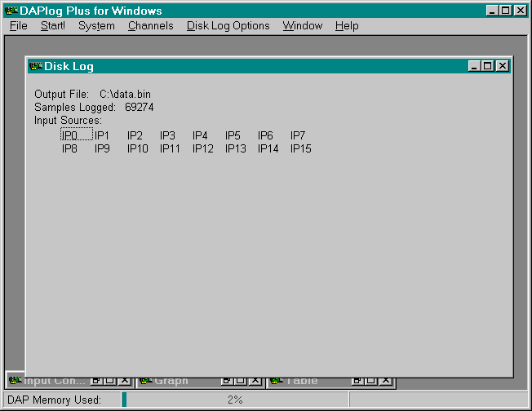This screenshot has width=532, height=411.
Task: Minimize the Disk Log window
Action: coord(475,66)
